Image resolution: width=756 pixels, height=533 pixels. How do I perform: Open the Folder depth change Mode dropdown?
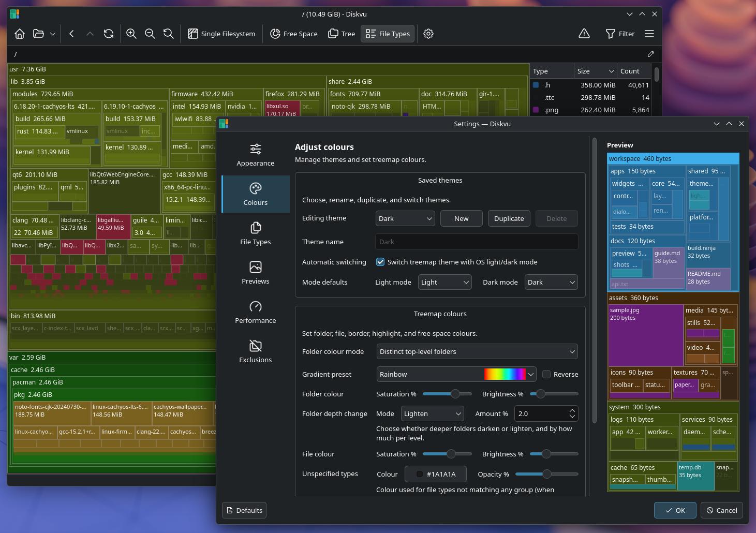point(433,413)
